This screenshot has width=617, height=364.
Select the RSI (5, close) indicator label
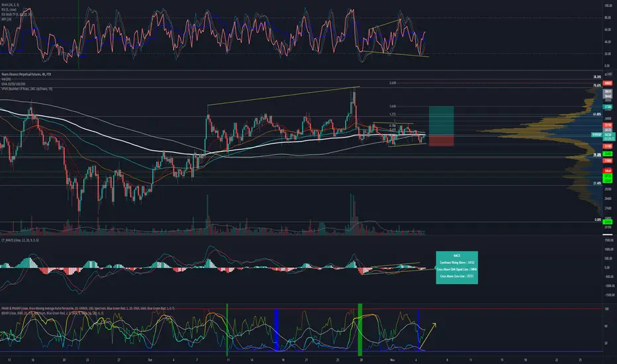[x=9, y=9]
